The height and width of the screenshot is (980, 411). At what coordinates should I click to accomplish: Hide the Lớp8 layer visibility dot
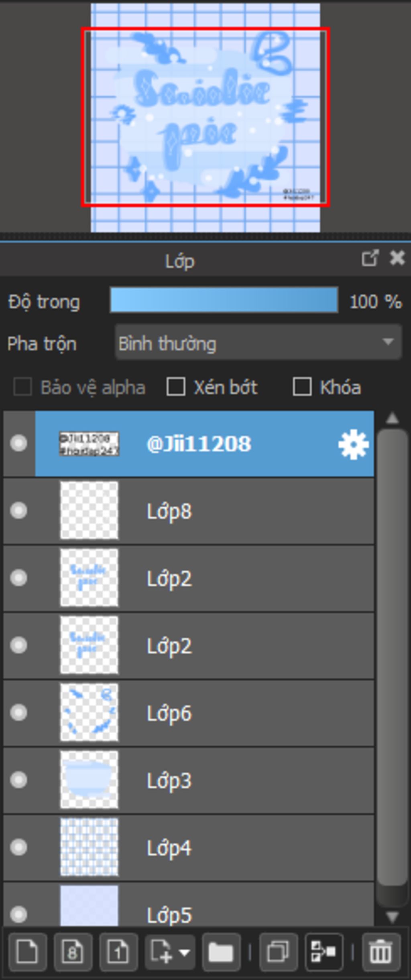click(18, 510)
